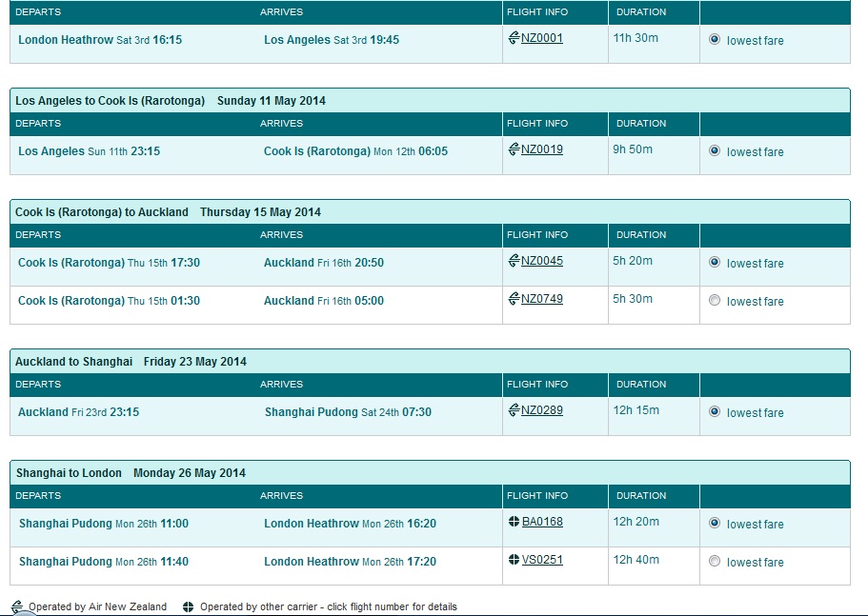Viewport: 868px width, 616px height.
Task: Click 'Auckland Fri 16th 05:00' arrival
Action: tap(324, 301)
